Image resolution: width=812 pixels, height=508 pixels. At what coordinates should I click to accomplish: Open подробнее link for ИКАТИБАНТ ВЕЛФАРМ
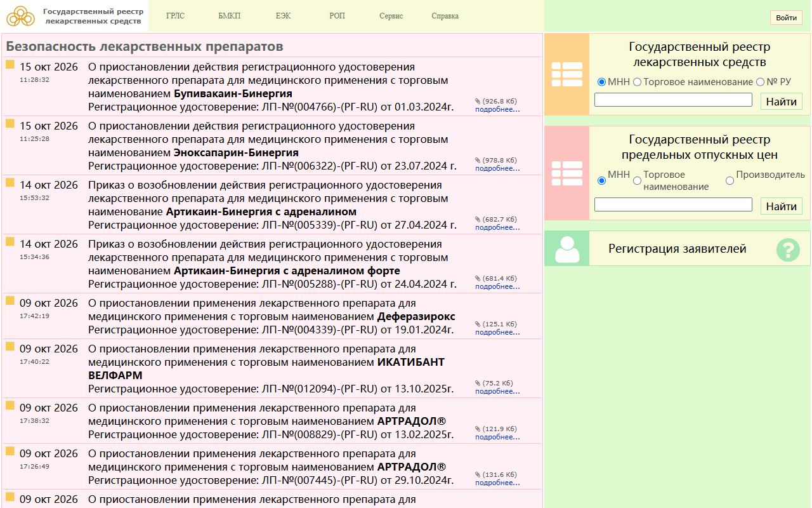pos(497,391)
